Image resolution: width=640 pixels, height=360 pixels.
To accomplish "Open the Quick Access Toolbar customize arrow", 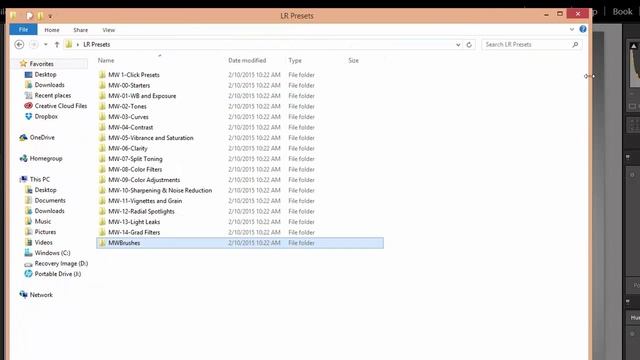I will point(50,16).
